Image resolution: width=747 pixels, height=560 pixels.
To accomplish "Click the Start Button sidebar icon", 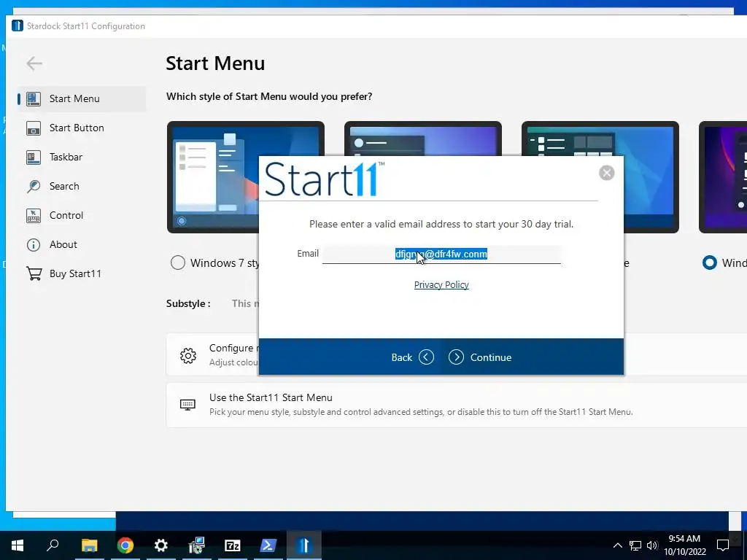I will click(34, 128).
